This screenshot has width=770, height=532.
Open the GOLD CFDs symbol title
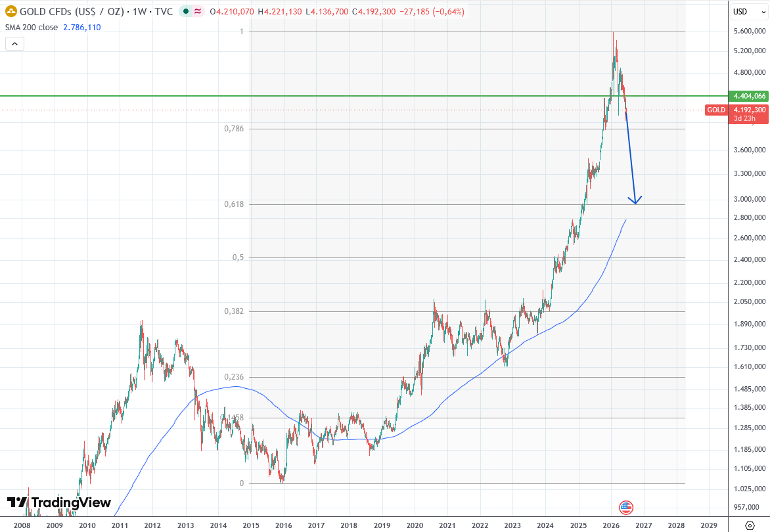(x=96, y=11)
